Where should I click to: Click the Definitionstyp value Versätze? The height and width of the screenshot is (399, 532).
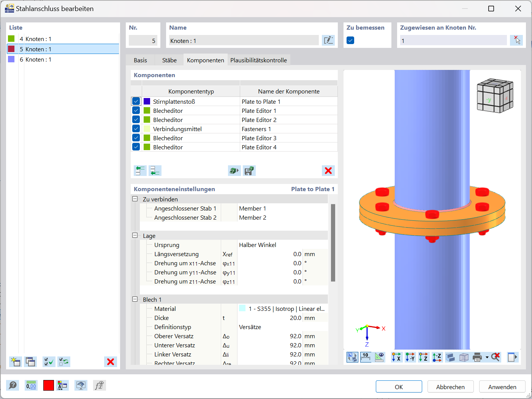coord(250,327)
